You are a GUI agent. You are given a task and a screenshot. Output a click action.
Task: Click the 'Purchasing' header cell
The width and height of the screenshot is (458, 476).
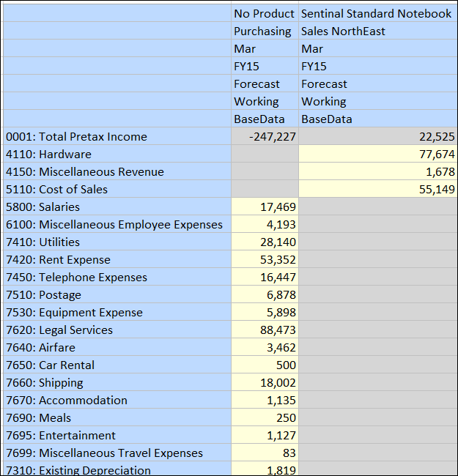(x=265, y=31)
